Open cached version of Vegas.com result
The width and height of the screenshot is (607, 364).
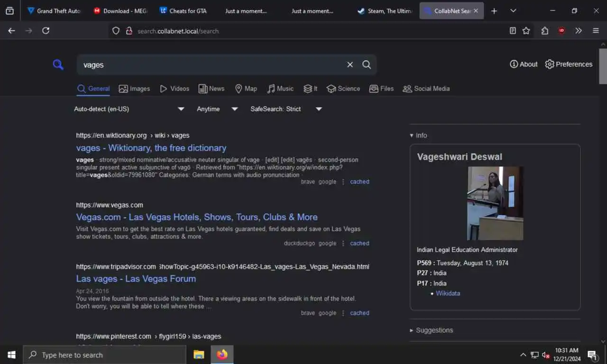coord(359,243)
